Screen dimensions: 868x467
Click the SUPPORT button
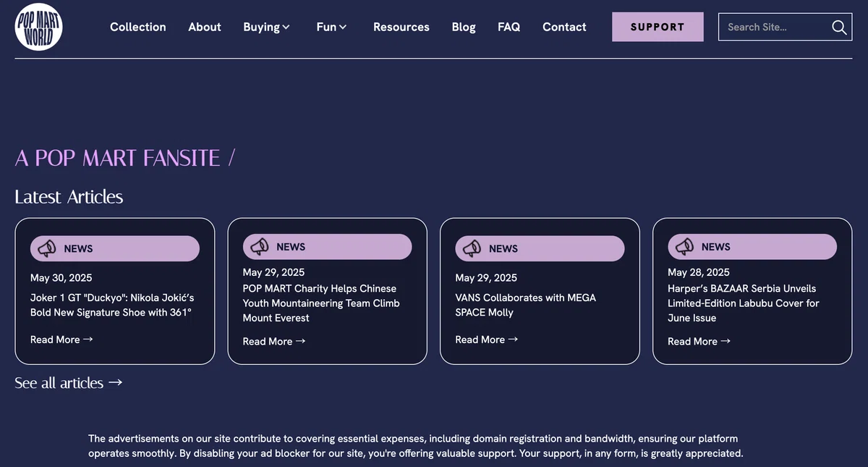pyautogui.click(x=658, y=27)
